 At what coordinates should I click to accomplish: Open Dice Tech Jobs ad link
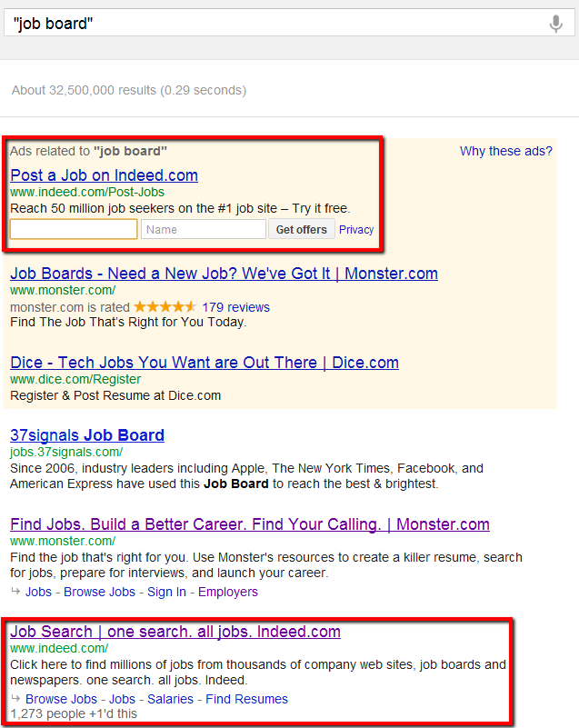point(205,363)
